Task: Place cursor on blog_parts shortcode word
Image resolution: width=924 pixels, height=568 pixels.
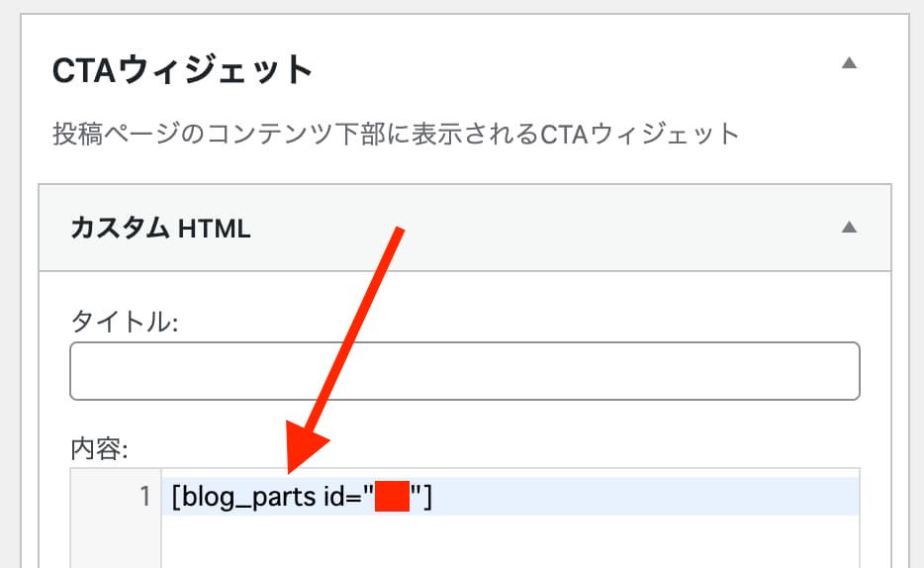Action: point(249,498)
